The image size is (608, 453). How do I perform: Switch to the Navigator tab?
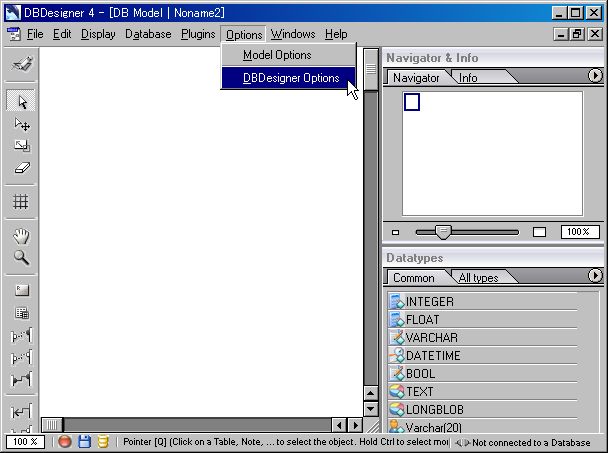point(416,78)
